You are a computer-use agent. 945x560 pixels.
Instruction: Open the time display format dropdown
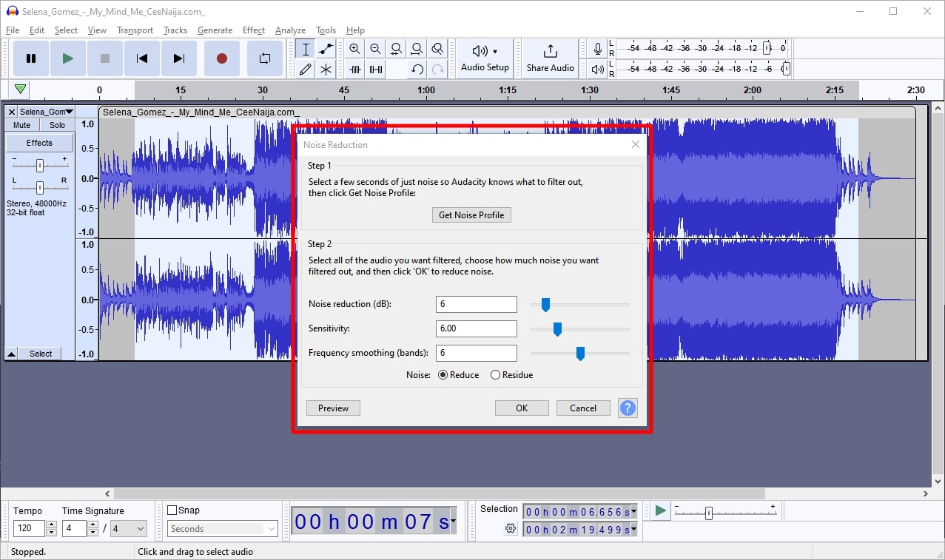coord(453,522)
